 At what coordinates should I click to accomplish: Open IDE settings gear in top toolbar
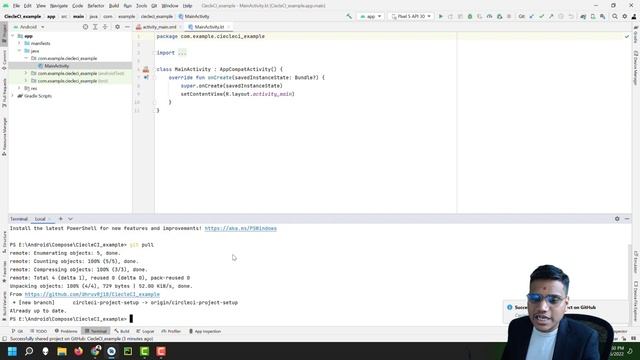coord(624,16)
